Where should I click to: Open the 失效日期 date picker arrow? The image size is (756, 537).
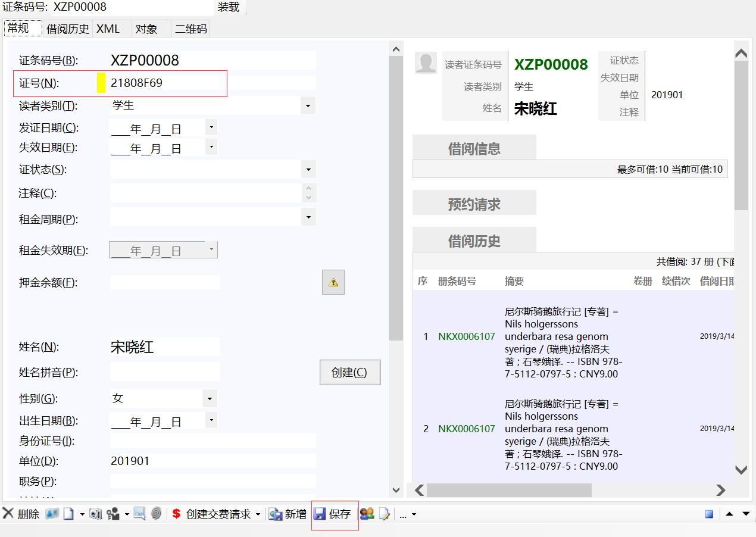(x=211, y=147)
